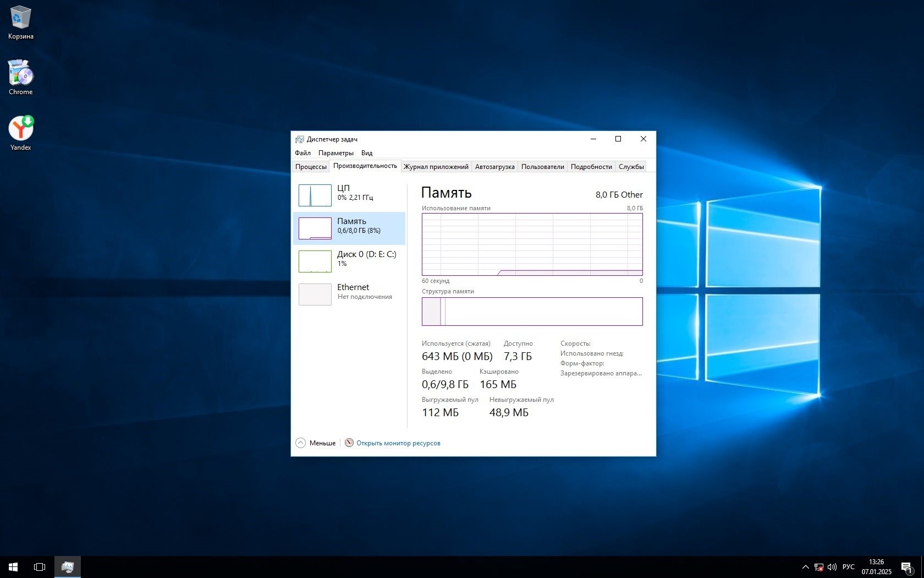
Task: Click the Открыть монитор ресурсов link
Action: pos(398,443)
